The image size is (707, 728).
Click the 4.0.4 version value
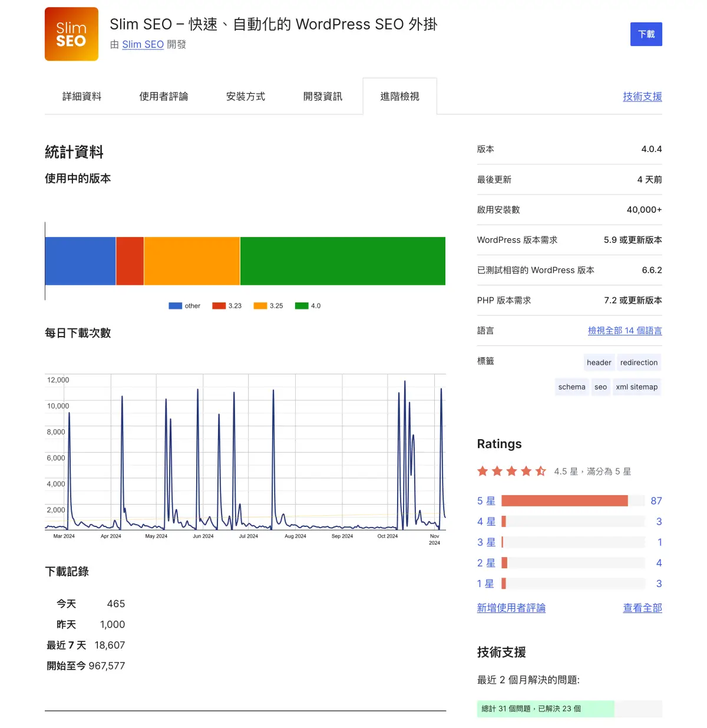pyautogui.click(x=652, y=149)
